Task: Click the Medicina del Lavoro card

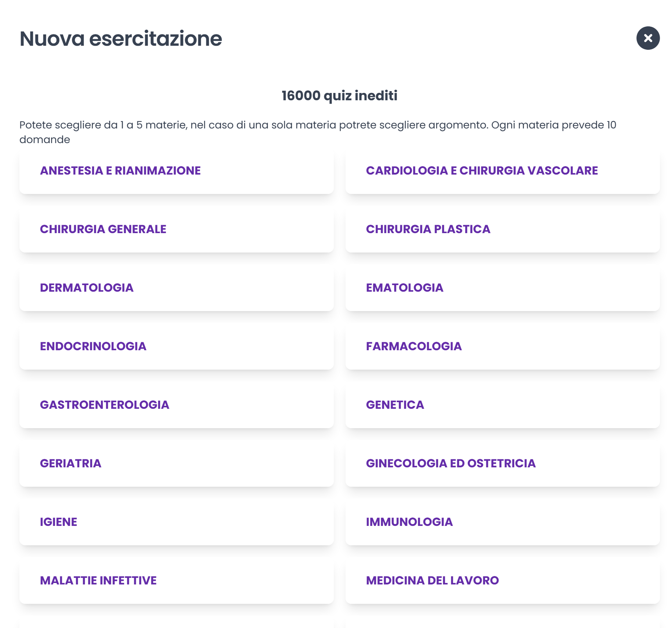Action: point(502,581)
